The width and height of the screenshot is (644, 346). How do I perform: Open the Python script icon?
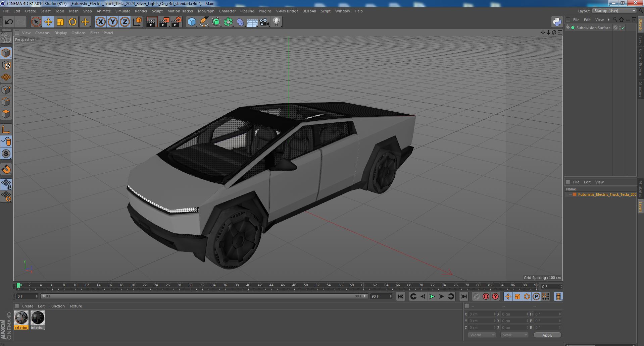(x=557, y=22)
